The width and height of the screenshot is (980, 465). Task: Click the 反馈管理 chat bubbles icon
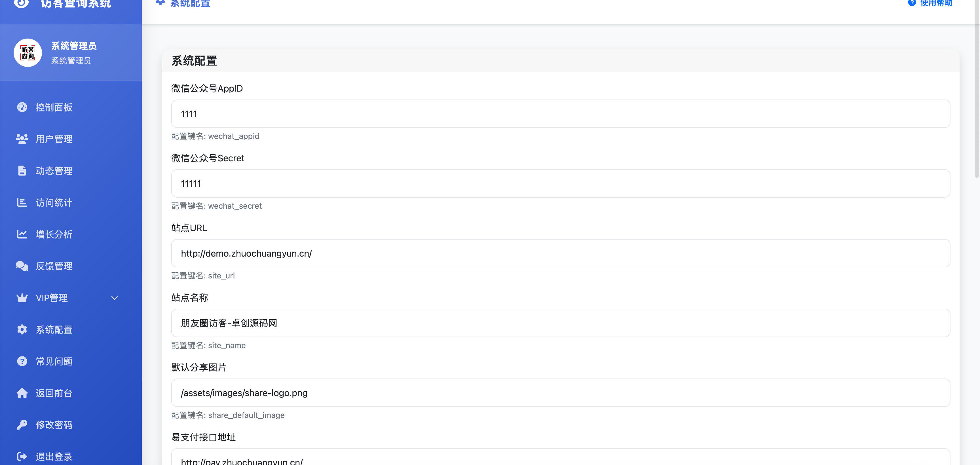coord(22,266)
